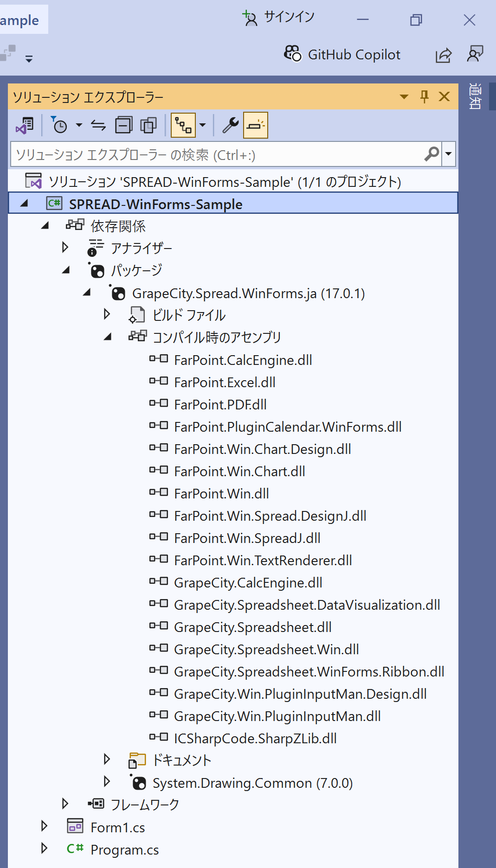Screen dimensions: 496x868
Task: Collapse the 依存関係 dependencies node
Action: click(45, 226)
